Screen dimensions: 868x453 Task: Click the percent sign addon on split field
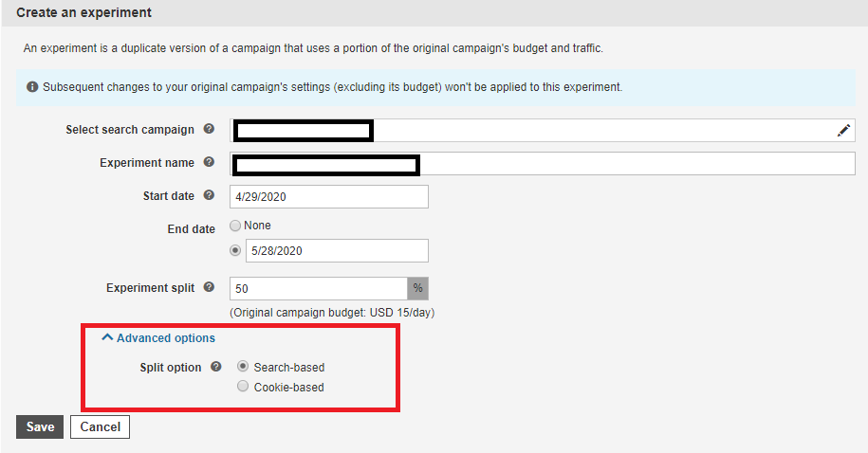[418, 288]
